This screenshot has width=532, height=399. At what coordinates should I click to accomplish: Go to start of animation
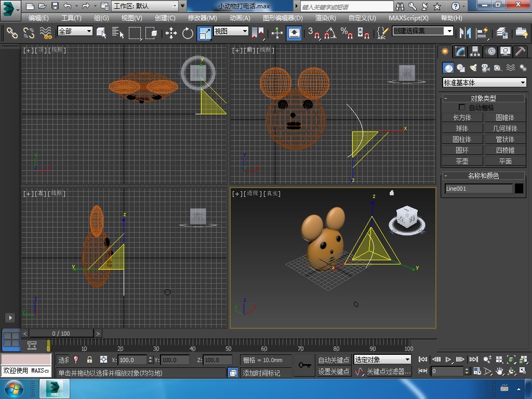click(423, 360)
